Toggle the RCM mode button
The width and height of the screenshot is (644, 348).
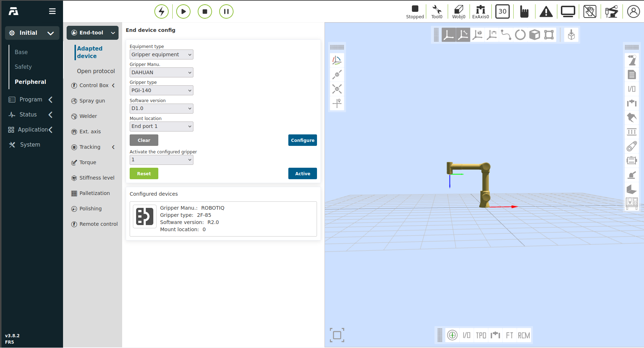click(x=524, y=335)
